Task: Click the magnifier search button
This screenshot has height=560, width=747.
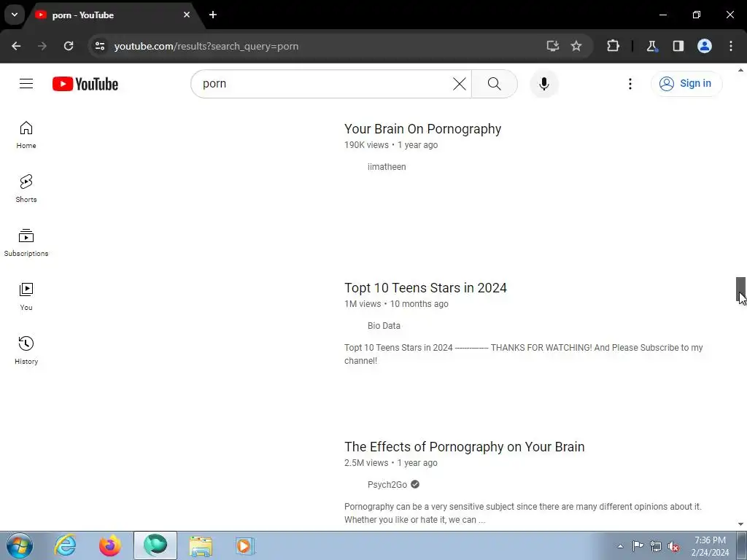Action: [494, 84]
